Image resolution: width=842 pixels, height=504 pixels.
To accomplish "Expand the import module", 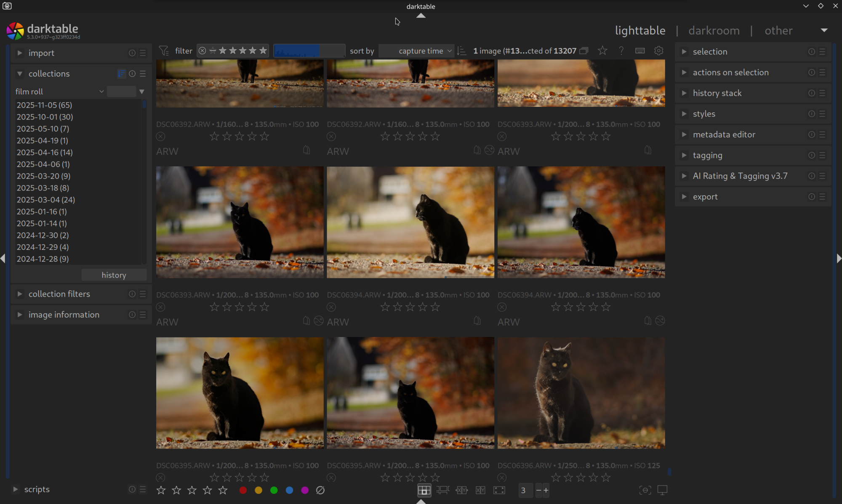I will (x=41, y=53).
